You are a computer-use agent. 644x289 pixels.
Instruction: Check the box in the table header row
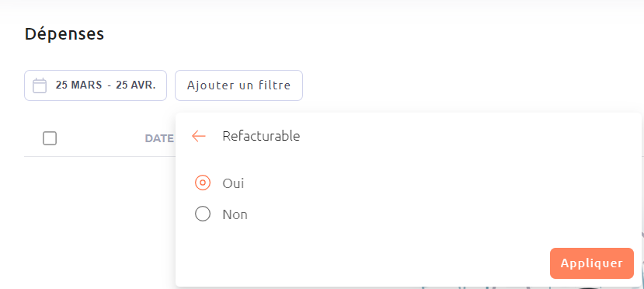50,138
